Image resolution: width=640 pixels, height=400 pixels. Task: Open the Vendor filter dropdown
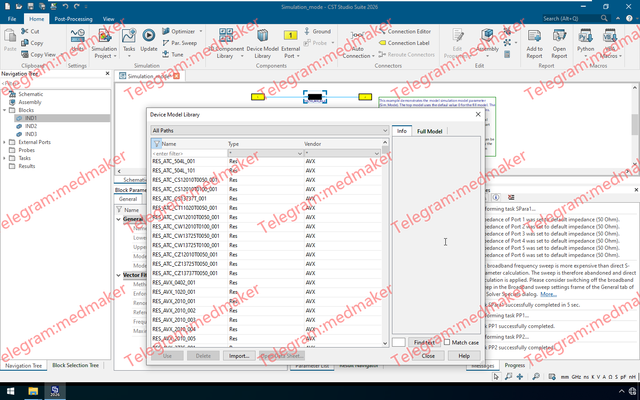(342, 153)
